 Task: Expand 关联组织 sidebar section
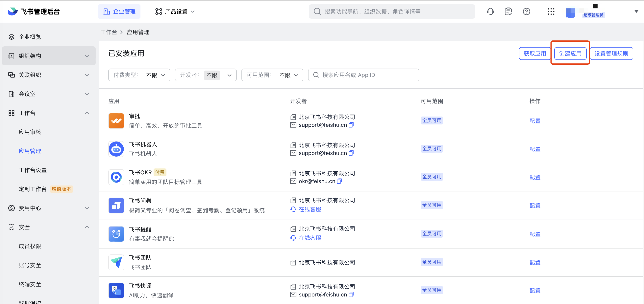click(49, 75)
